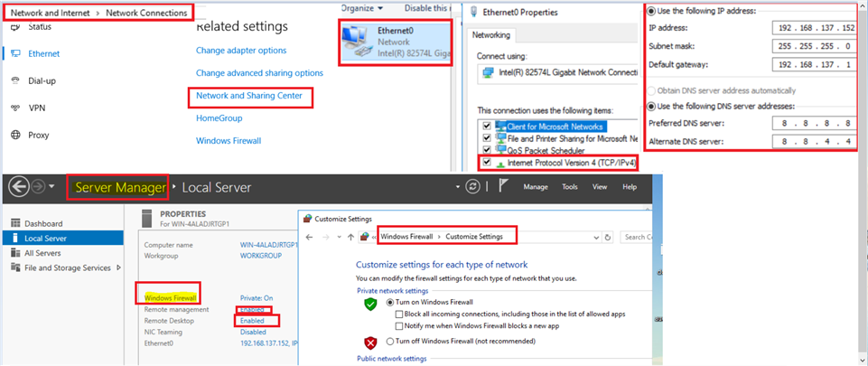This screenshot has width=868, height=366.
Task: Open the VPN settings page
Action: pos(36,108)
